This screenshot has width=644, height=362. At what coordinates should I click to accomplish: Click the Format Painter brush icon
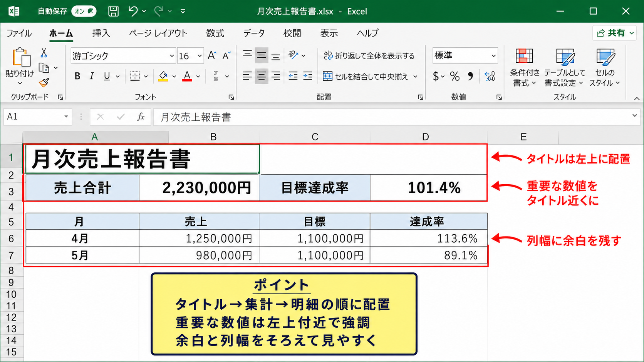click(x=44, y=82)
